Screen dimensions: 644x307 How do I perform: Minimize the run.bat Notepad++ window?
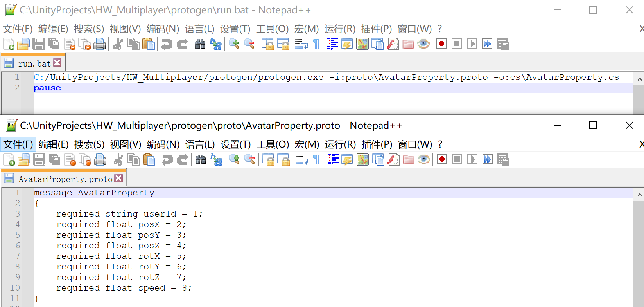558,10
